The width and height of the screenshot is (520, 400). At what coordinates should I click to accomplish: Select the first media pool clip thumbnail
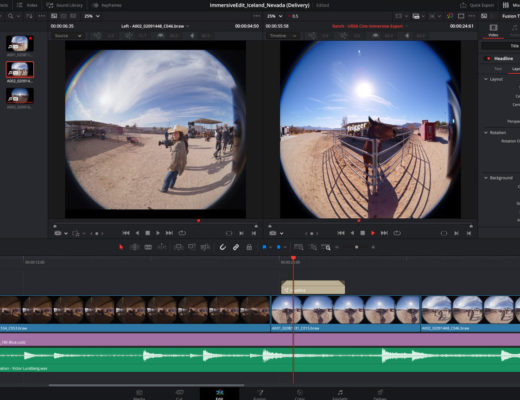coord(20,43)
